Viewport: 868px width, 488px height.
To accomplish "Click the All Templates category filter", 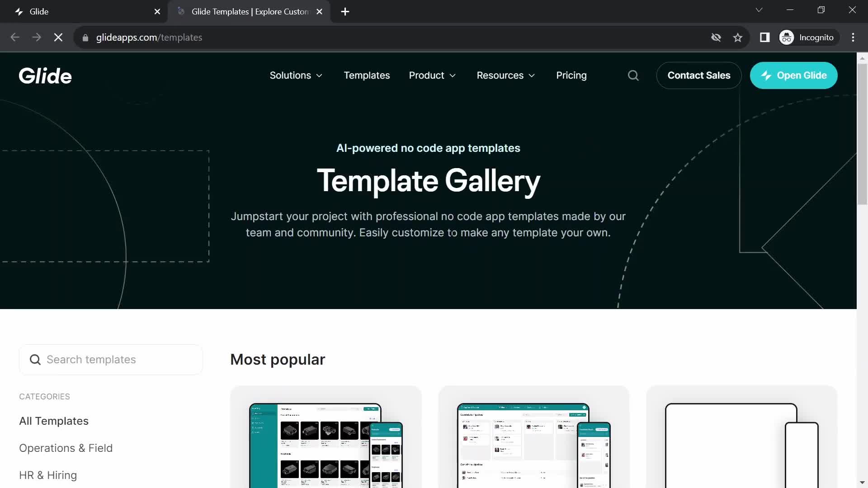I will [x=54, y=421].
